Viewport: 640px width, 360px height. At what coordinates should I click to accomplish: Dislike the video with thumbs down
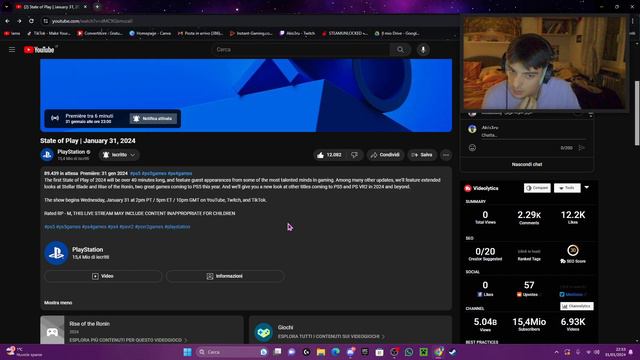[x=354, y=155]
